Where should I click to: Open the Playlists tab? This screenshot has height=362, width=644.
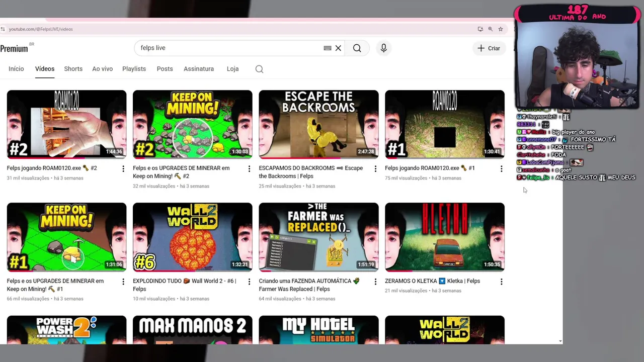click(x=134, y=69)
